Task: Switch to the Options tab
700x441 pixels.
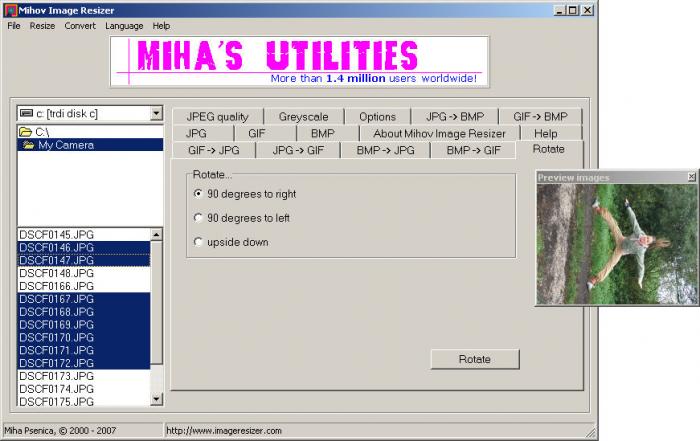Action: pyautogui.click(x=377, y=116)
